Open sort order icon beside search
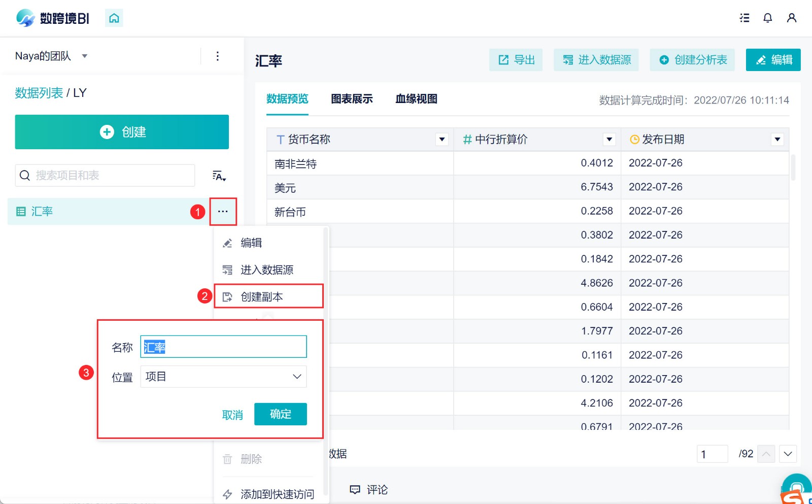The width and height of the screenshot is (812, 504). point(219,176)
